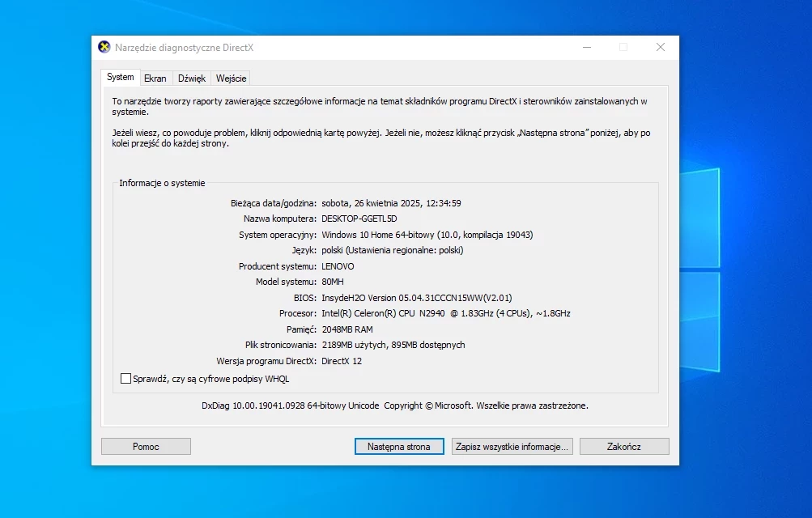Click the BIOS value InsydeH2O Version
Viewport: 812px width, 518px height.
417,298
